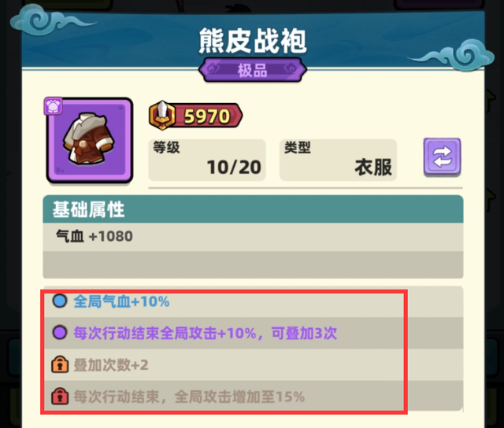Select the 类型 衣服 type box

338,160
